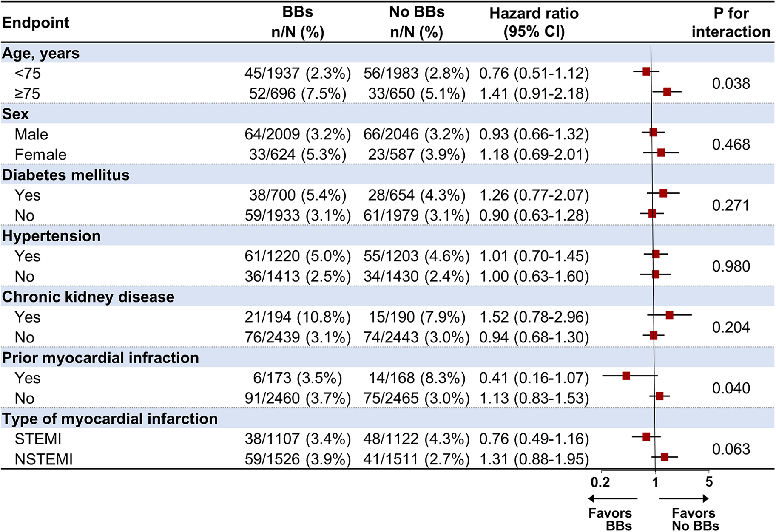Screen dimensions: 776x532
Task: Select the Chronic kidney disease section heading
Action: (88, 297)
